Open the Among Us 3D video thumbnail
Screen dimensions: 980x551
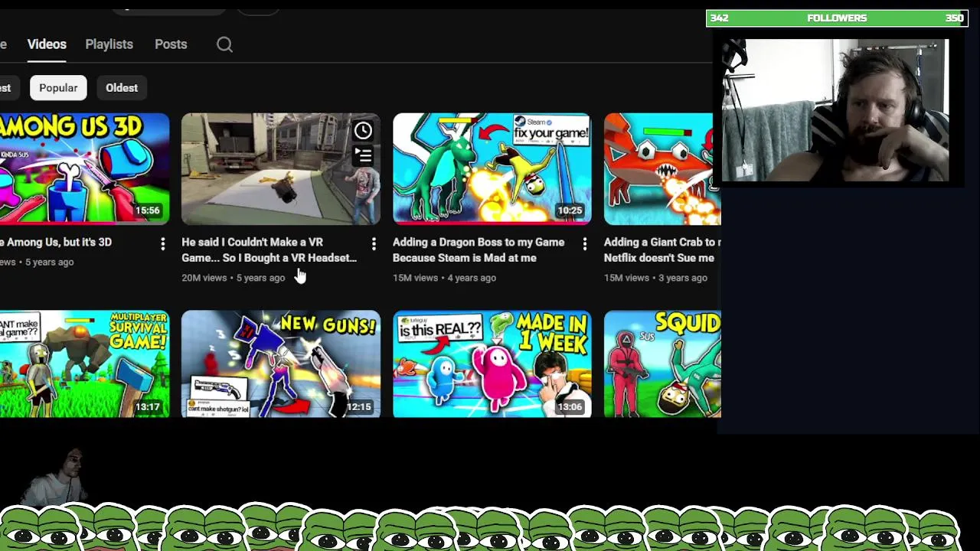pos(84,169)
